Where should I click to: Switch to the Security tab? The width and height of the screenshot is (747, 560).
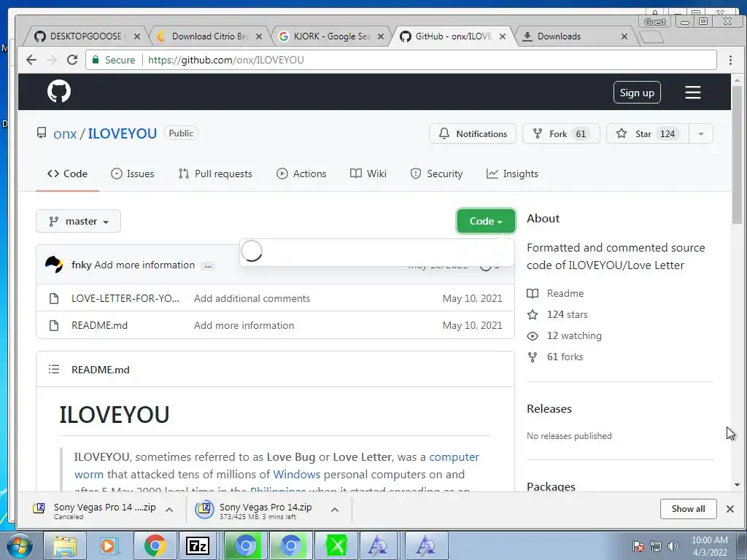click(x=436, y=174)
